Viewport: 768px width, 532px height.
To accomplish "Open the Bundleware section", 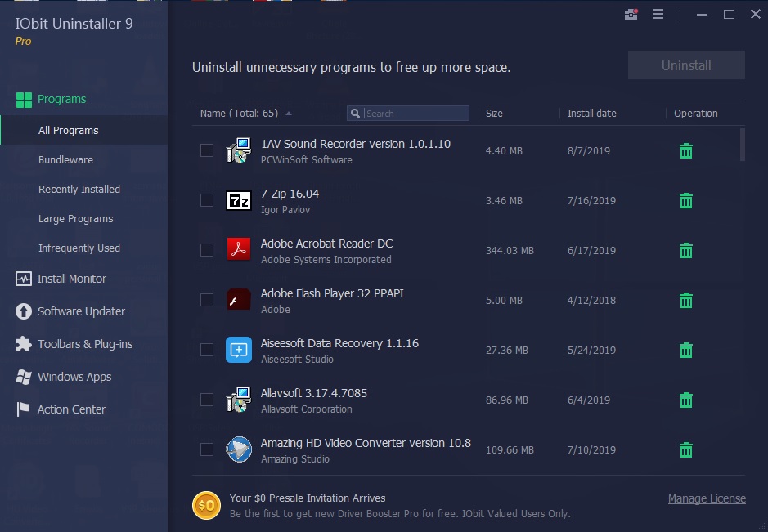I will click(65, 160).
